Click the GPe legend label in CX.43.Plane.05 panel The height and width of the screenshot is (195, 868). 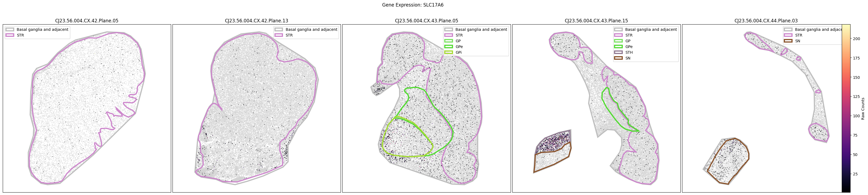(459, 47)
